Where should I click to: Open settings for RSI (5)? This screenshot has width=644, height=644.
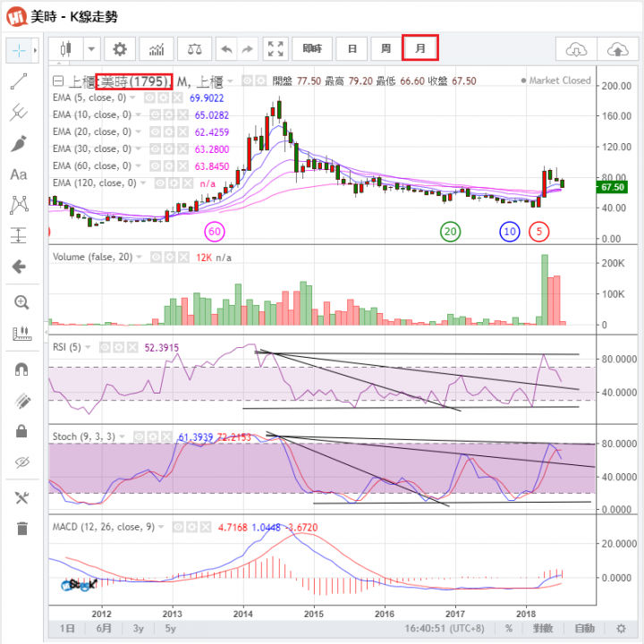coord(119,348)
